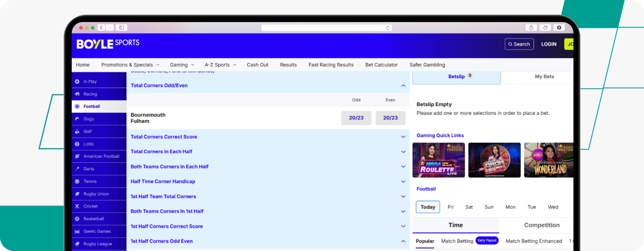Open Results from navigation bar

[x=288, y=65]
